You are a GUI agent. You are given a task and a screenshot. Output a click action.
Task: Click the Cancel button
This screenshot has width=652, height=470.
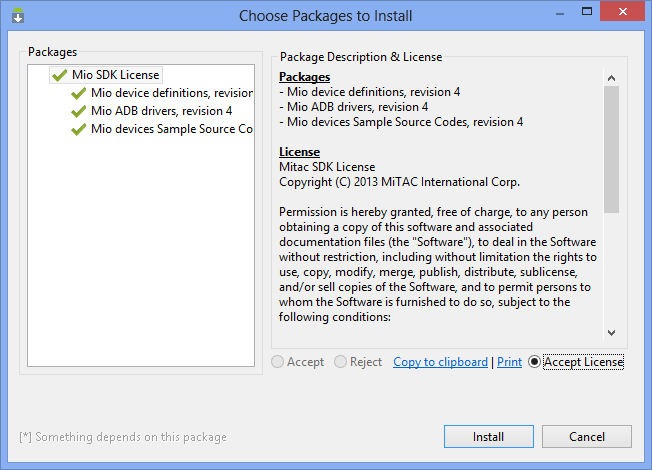[587, 436]
